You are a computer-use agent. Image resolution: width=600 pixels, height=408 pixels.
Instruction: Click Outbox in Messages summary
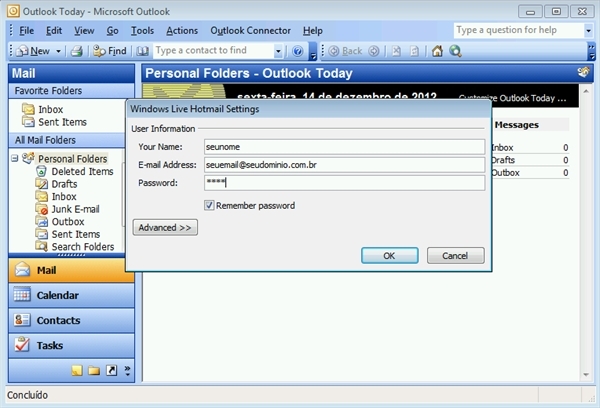(505, 173)
